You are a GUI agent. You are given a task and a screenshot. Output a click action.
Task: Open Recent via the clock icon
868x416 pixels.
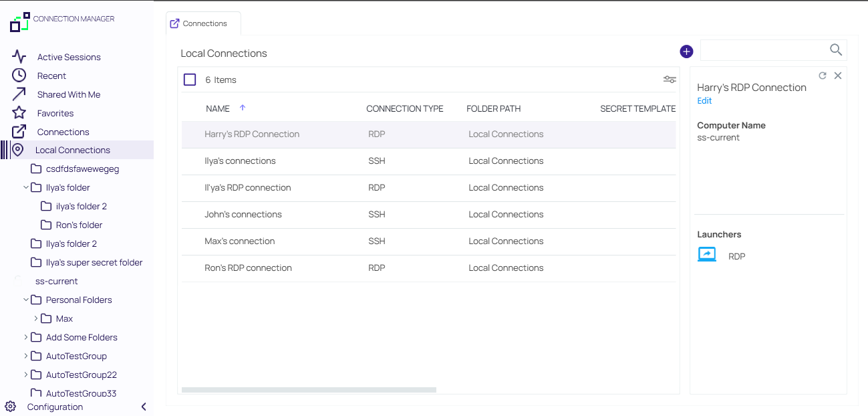[19, 76]
